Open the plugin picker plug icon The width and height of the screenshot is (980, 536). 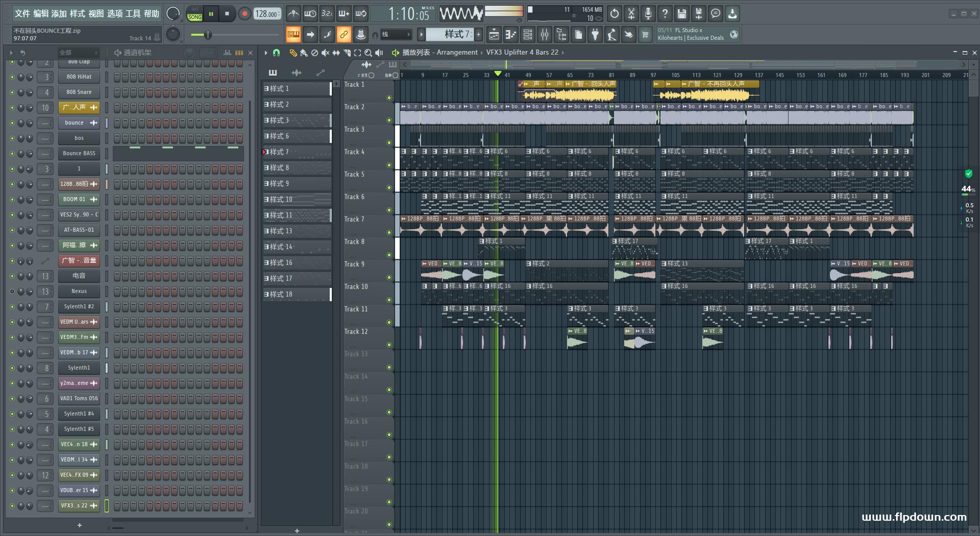tap(595, 35)
